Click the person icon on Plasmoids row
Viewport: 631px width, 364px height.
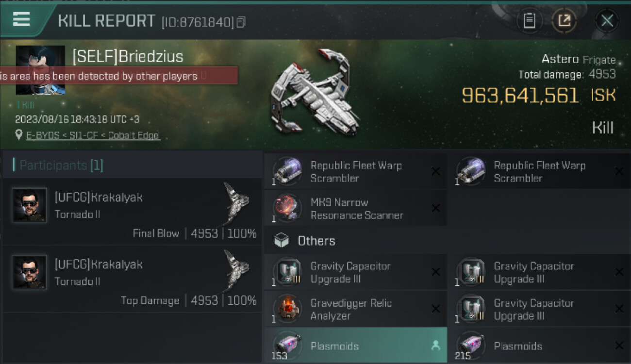(x=435, y=346)
